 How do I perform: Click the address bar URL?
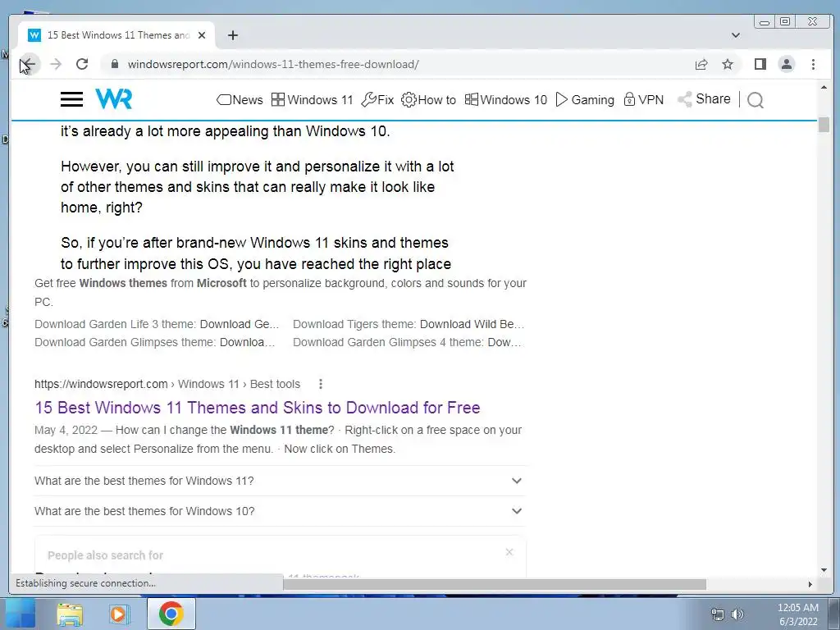coord(272,64)
